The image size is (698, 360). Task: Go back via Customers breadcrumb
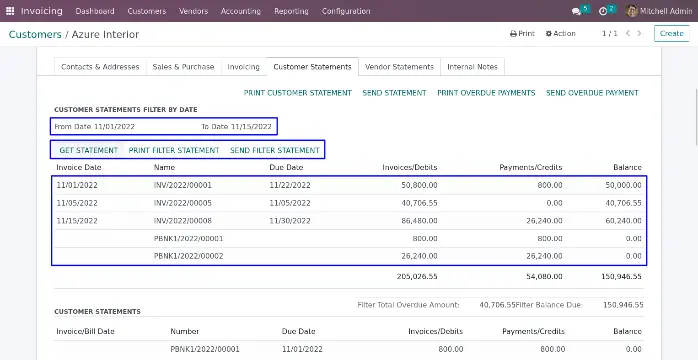35,34
